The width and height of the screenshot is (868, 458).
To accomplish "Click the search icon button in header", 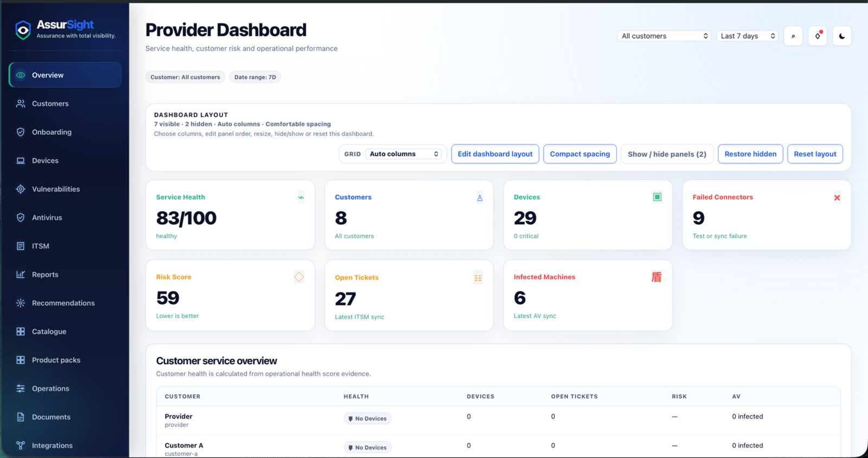I will 793,36.
